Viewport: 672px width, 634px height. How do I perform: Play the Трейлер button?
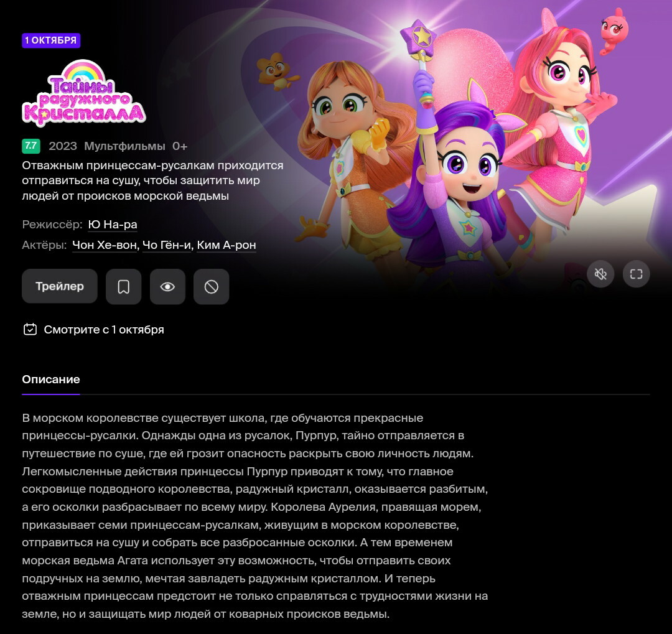(60, 286)
